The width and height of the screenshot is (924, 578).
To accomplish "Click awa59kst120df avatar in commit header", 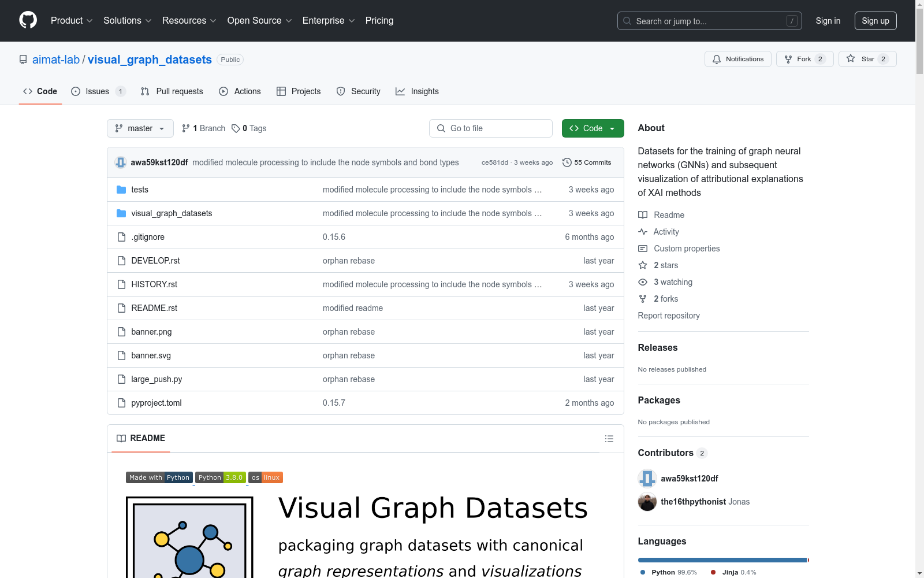I will 121,162.
